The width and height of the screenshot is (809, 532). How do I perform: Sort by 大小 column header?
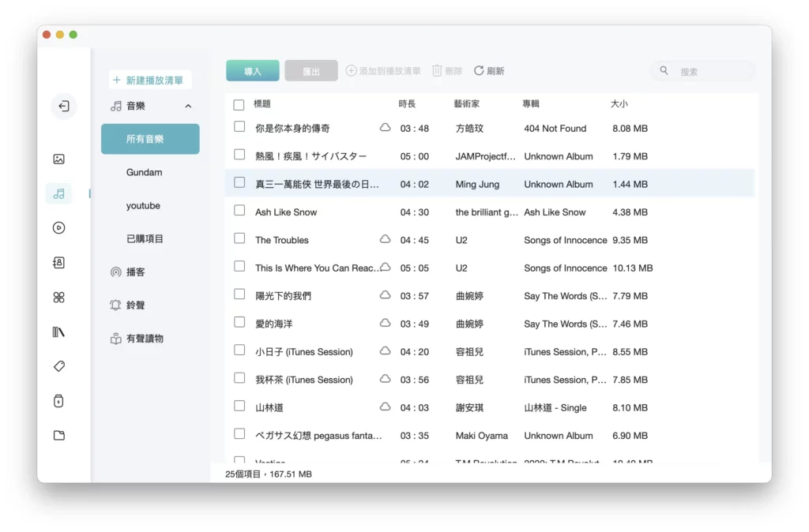619,103
